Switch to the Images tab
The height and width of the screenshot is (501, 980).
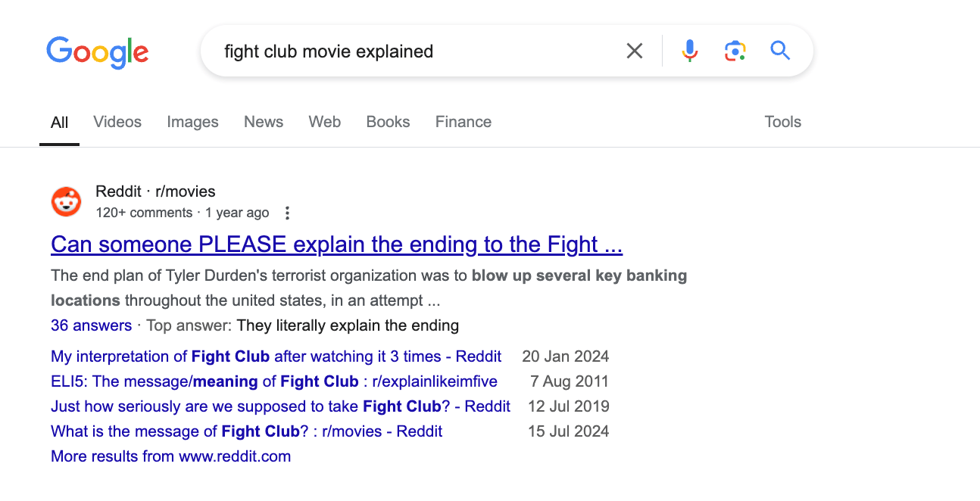coord(192,122)
